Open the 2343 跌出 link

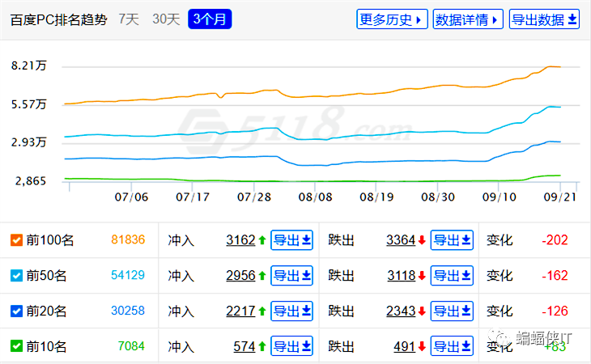(x=401, y=311)
